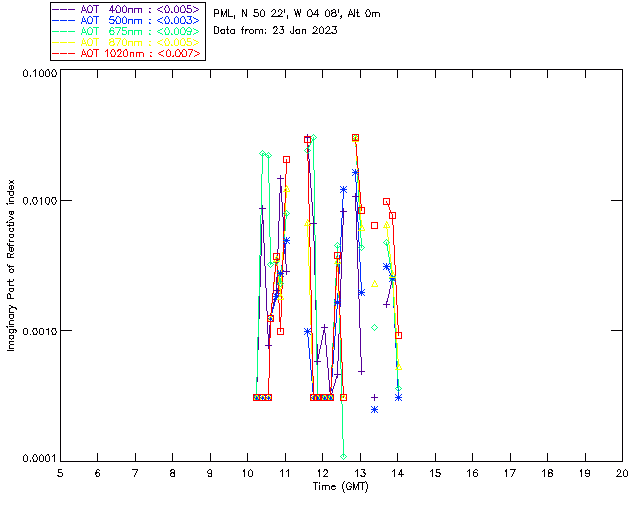The image size is (640, 512).
Task: Click the x-axis tick label 14
Action: click(x=398, y=473)
